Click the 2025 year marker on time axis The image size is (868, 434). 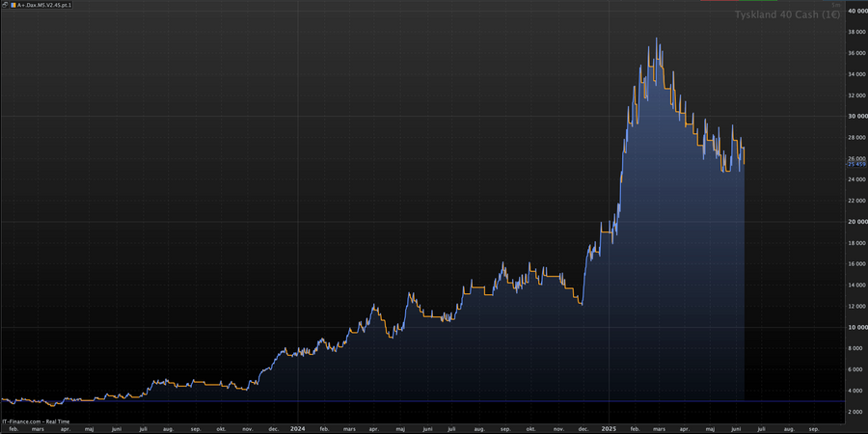click(x=609, y=428)
